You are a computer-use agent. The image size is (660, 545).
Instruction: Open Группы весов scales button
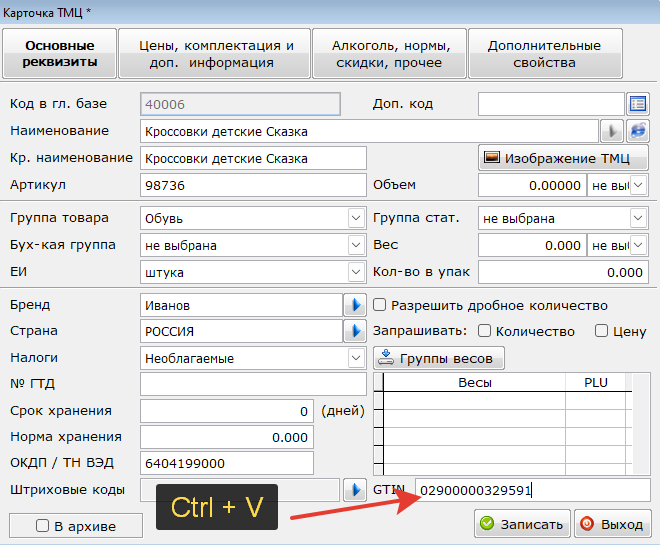pyautogui.click(x=439, y=358)
